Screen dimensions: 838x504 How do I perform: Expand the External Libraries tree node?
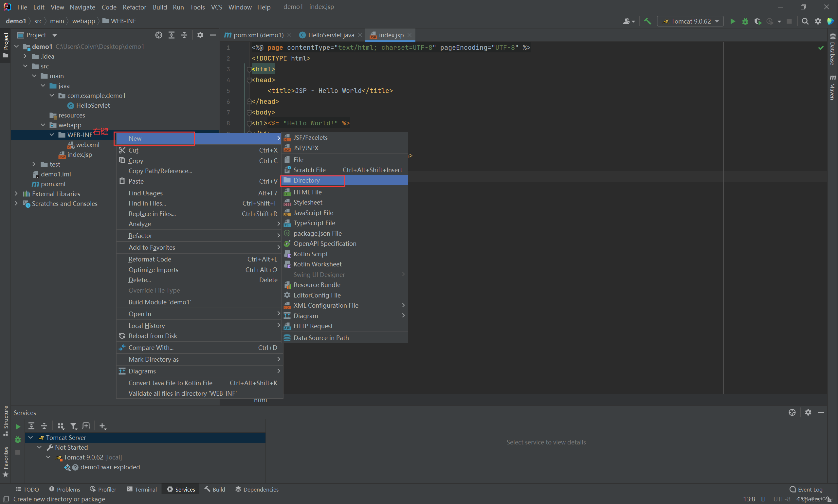point(16,194)
